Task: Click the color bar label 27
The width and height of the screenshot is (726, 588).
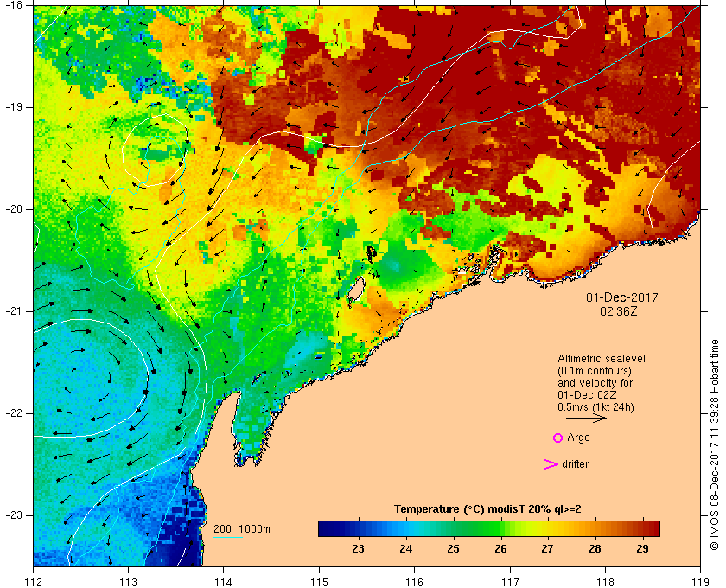Action: coord(547,549)
